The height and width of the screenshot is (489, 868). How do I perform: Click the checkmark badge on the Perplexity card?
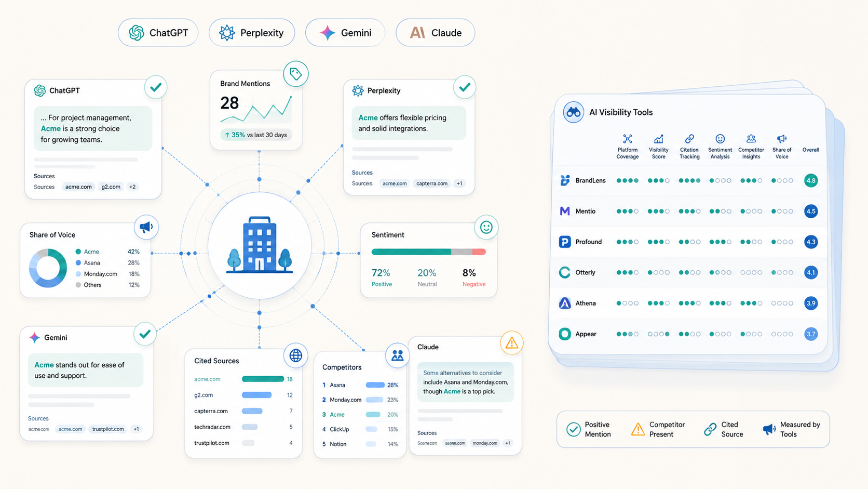[465, 87]
